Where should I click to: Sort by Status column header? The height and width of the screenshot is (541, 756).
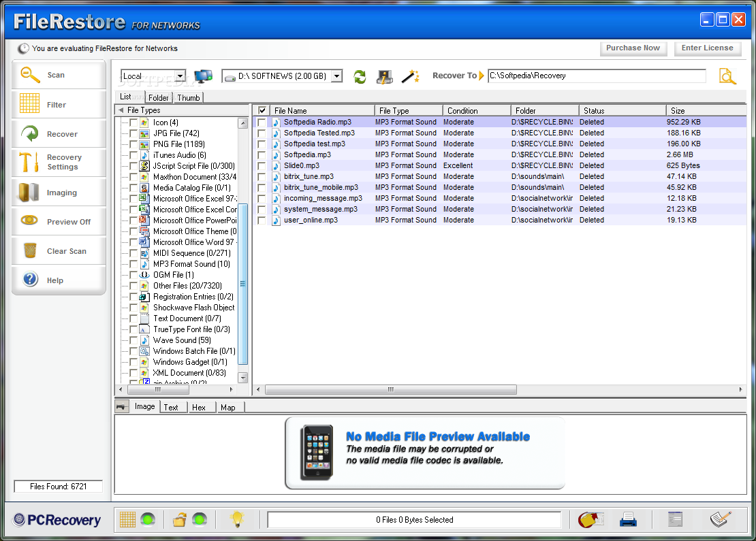623,110
